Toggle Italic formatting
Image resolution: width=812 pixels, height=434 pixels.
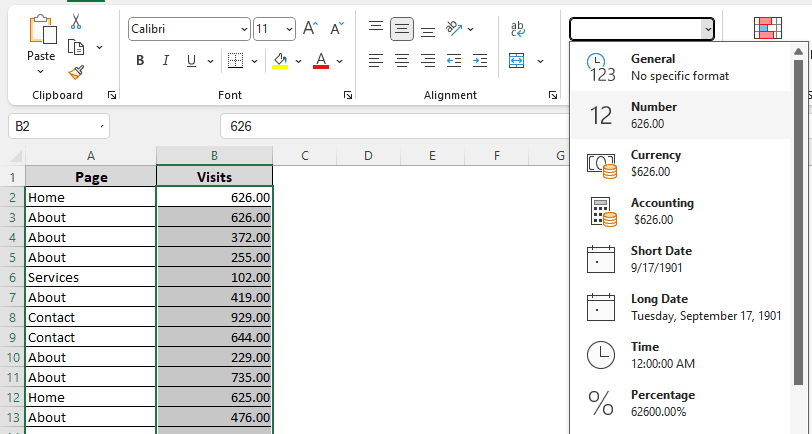point(166,61)
